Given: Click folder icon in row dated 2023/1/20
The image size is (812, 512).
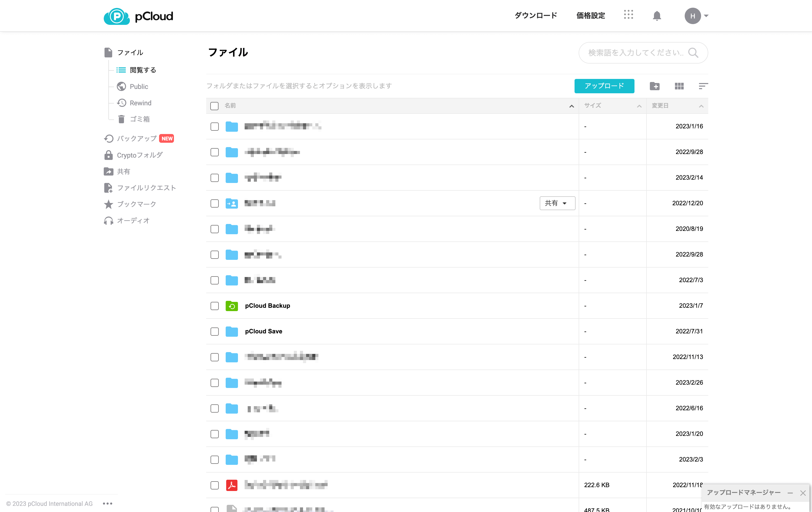Looking at the screenshot, I should coord(232,434).
